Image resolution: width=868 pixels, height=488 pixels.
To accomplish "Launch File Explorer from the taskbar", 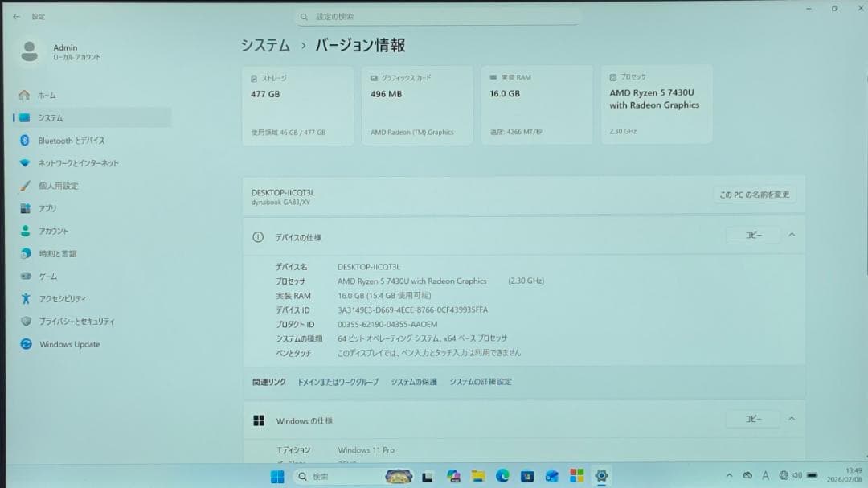I will tap(477, 477).
